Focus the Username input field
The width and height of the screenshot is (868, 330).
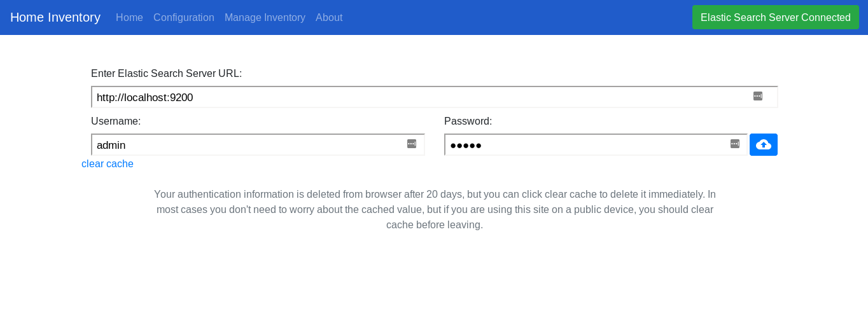coord(258,145)
